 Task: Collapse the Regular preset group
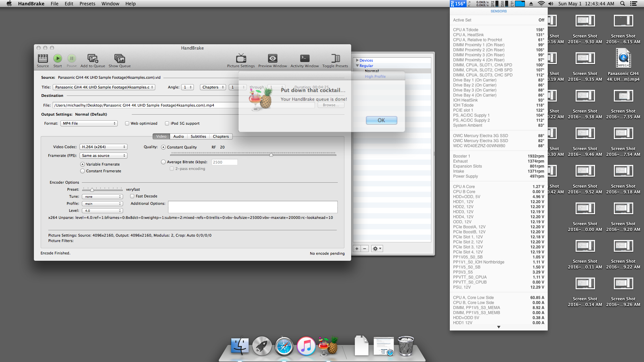point(358,66)
